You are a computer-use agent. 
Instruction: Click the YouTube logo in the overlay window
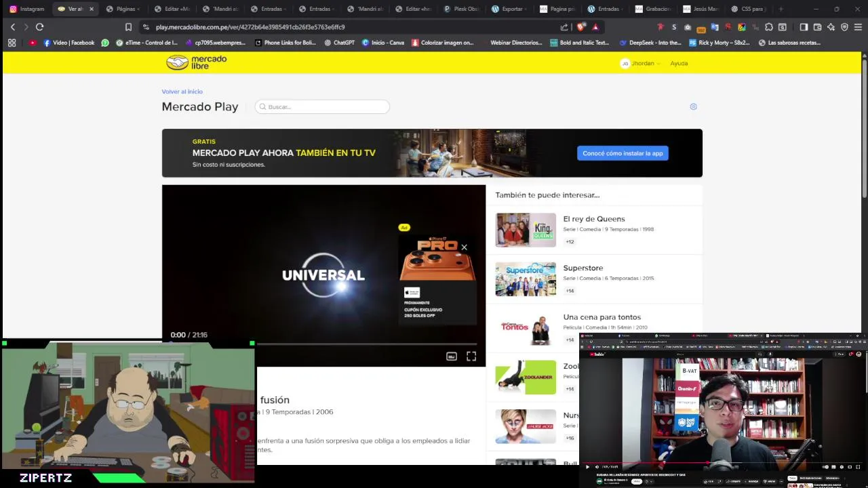tap(597, 354)
